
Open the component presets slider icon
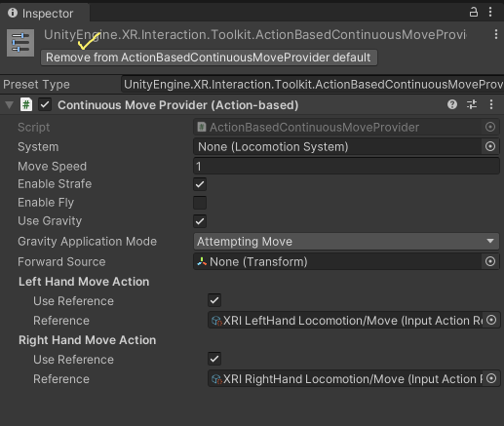click(x=472, y=104)
